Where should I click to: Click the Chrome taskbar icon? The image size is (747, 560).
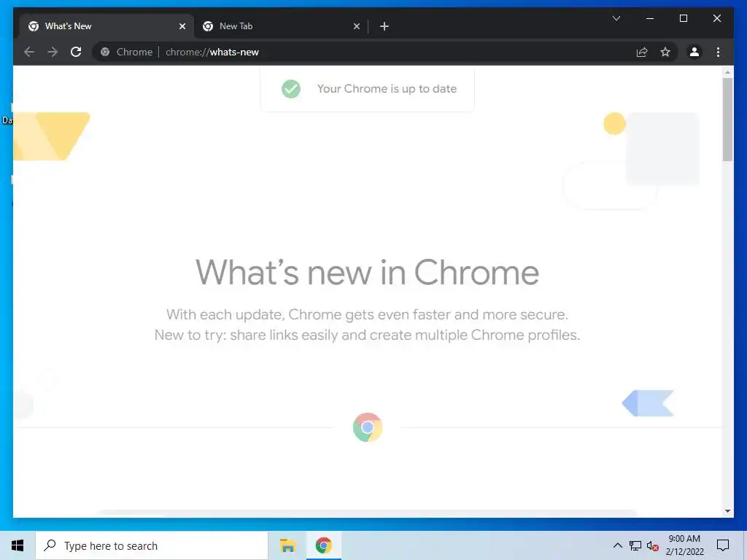pyautogui.click(x=323, y=545)
